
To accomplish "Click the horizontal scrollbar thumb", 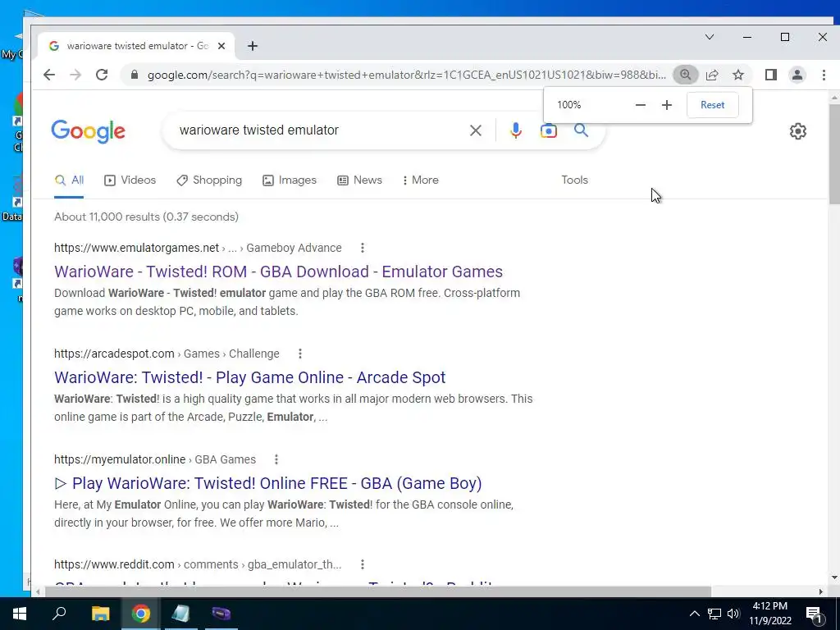I will tap(377, 591).
